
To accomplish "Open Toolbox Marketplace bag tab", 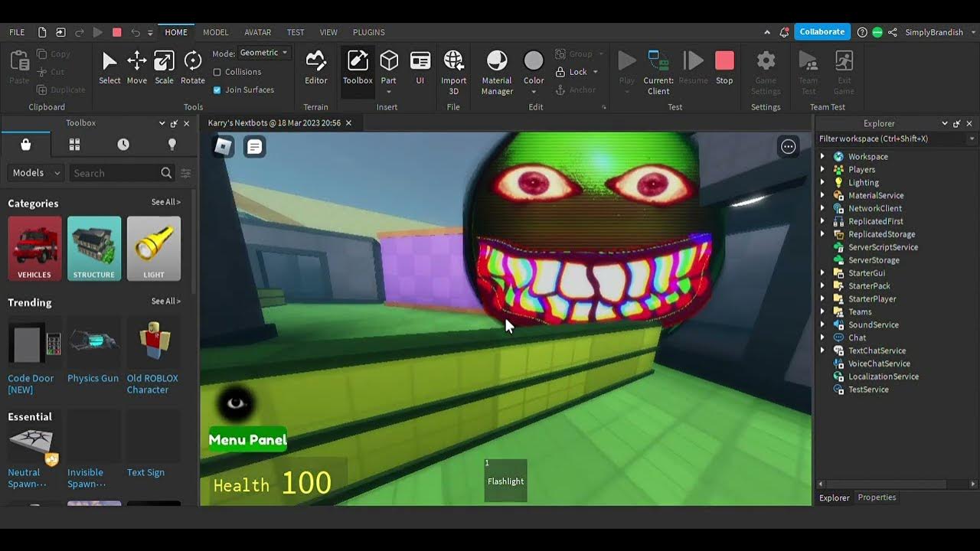I will coord(26,145).
